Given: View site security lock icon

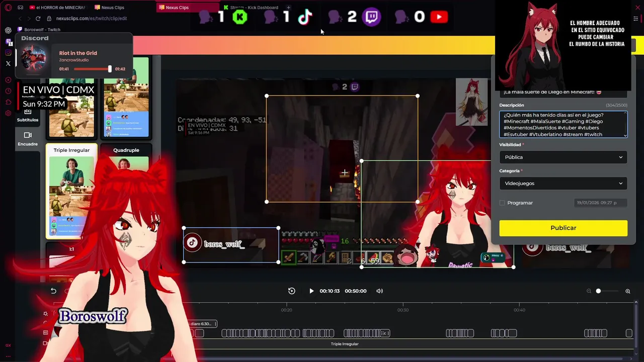Looking at the screenshot, I should click(49, 19).
